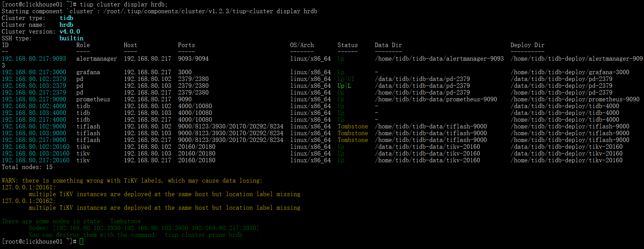Image resolution: width=644 pixels, height=249 pixels.
Task: Click the 'Status' column header
Action: [x=348, y=45]
